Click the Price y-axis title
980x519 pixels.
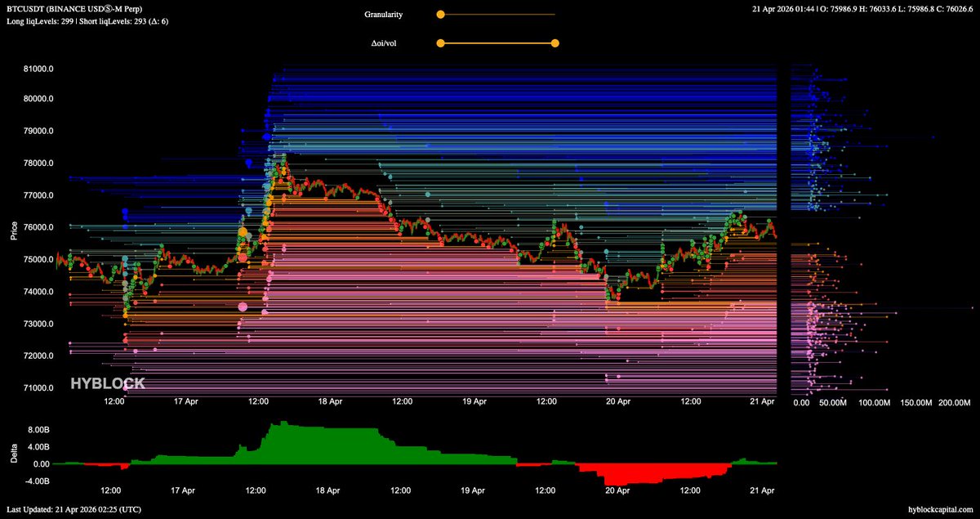coord(15,231)
